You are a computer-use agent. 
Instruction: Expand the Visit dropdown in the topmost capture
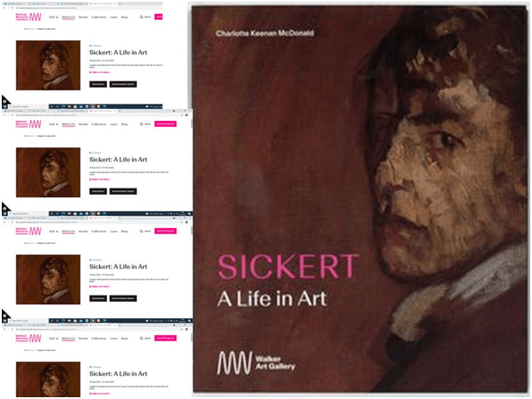click(x=54, y=17)
